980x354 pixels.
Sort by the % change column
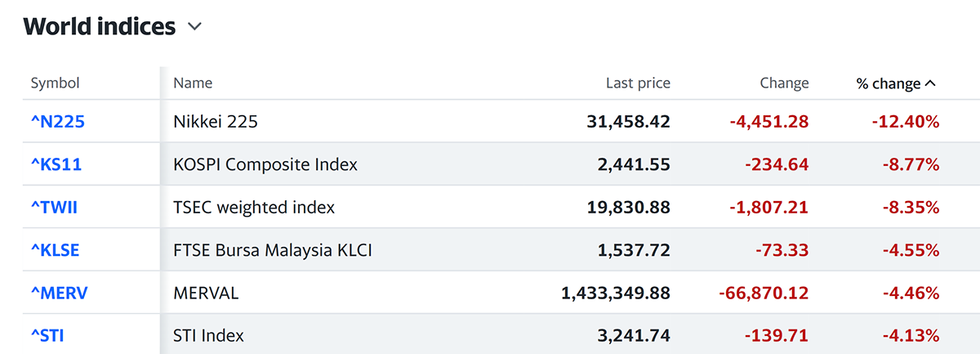(x=896, y=83)
